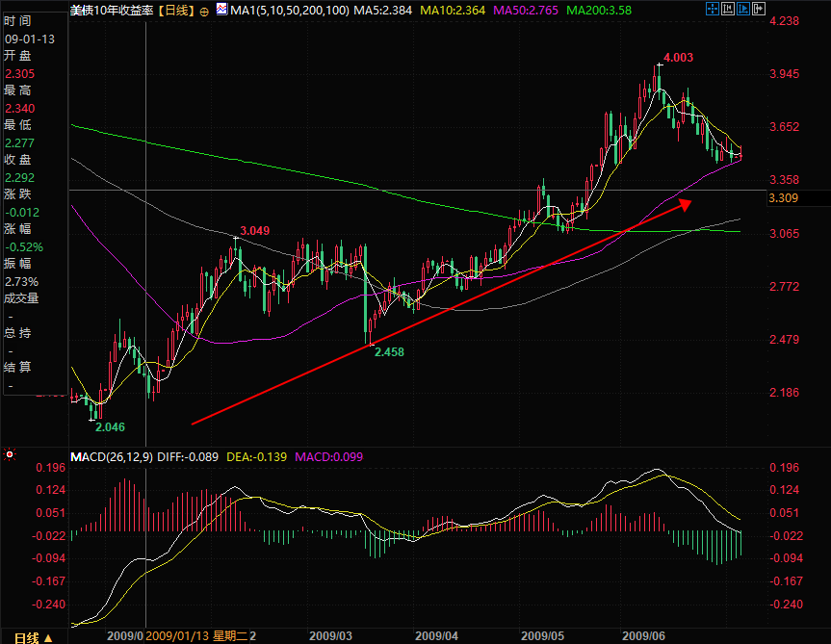Screen dimensions: 831x644
Task: Click the 4.003 peak price label
Action: 678,57
